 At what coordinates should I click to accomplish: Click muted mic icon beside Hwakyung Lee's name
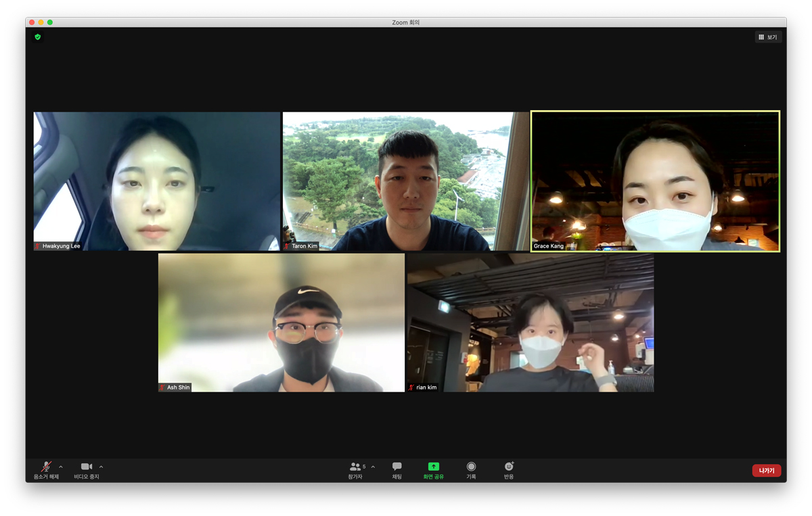click(38, 246)
